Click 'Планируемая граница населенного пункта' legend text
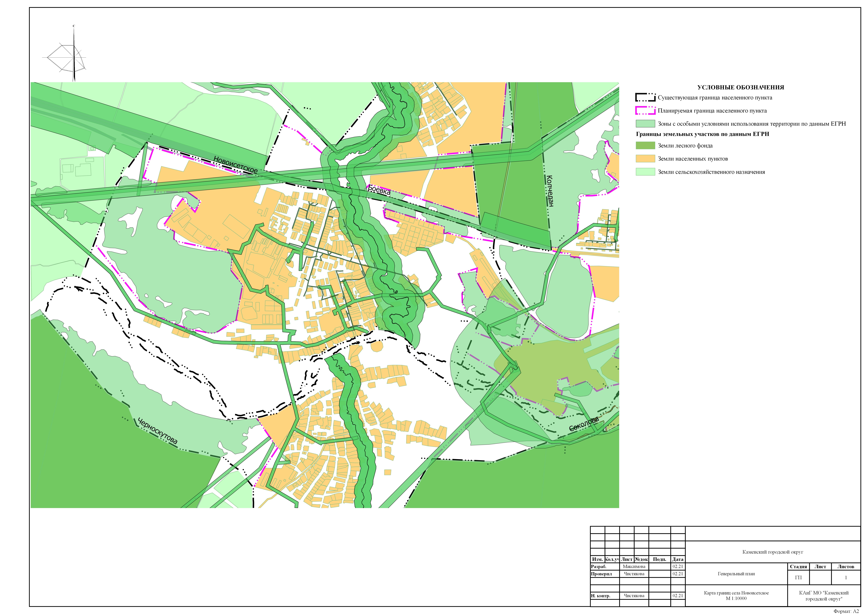The height and width of the screenshot is (614, 868). [x=712, y=111]
